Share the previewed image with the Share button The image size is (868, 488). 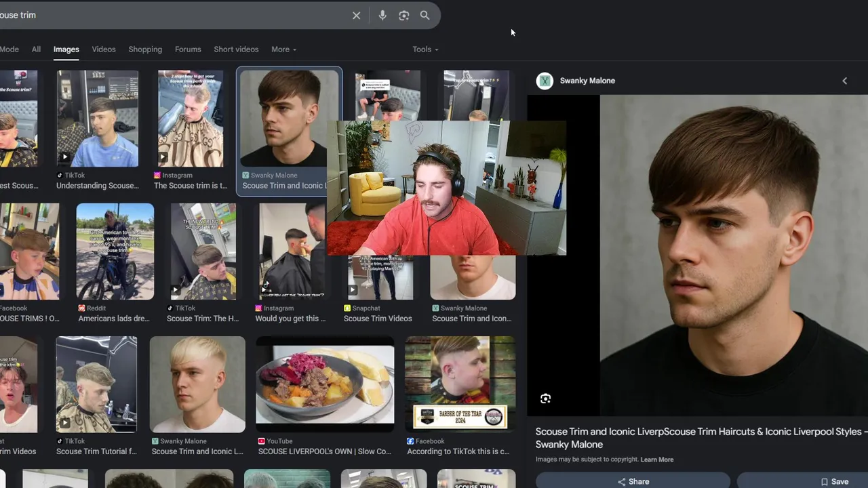pyautogui.click(x=633, y=481)
